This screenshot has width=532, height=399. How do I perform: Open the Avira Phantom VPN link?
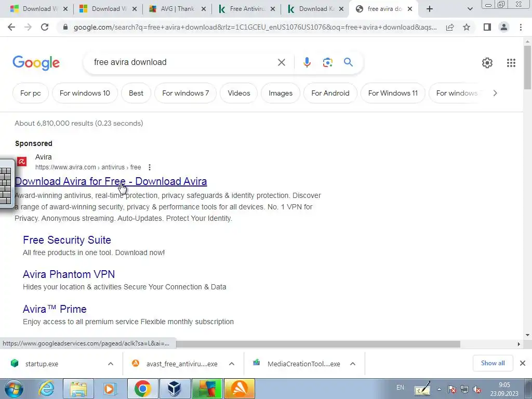click(x=69, y=274)
